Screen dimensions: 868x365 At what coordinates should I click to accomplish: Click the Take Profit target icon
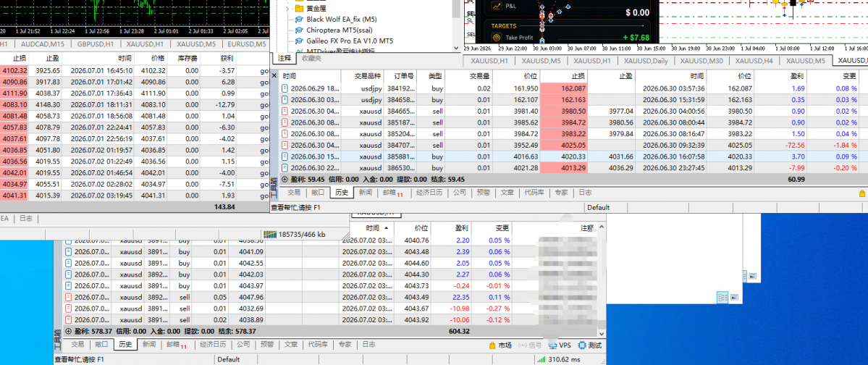497,38
